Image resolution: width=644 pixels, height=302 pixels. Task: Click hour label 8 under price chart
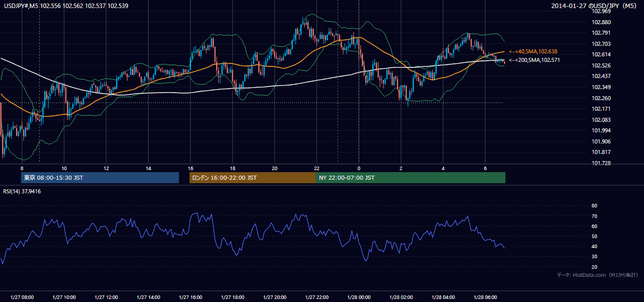(22, 168)
